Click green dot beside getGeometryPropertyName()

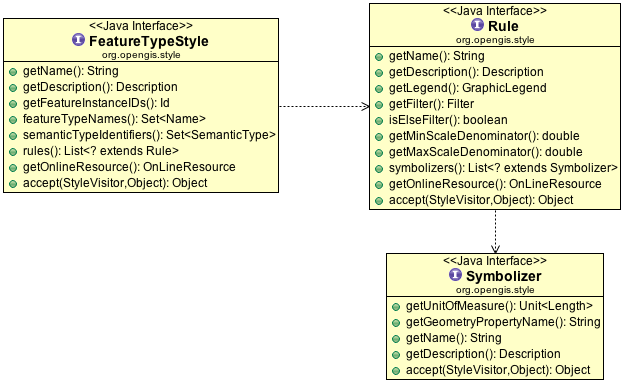(396, 323)
